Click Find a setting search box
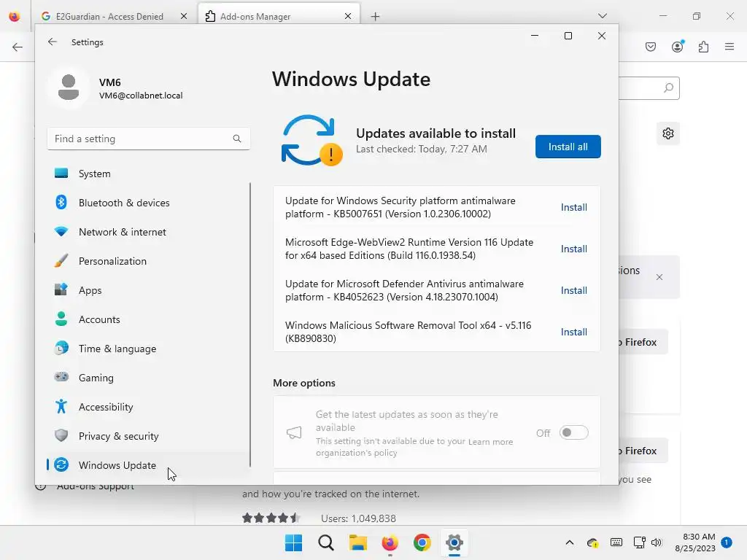747x560 pixels. point(149,139)
